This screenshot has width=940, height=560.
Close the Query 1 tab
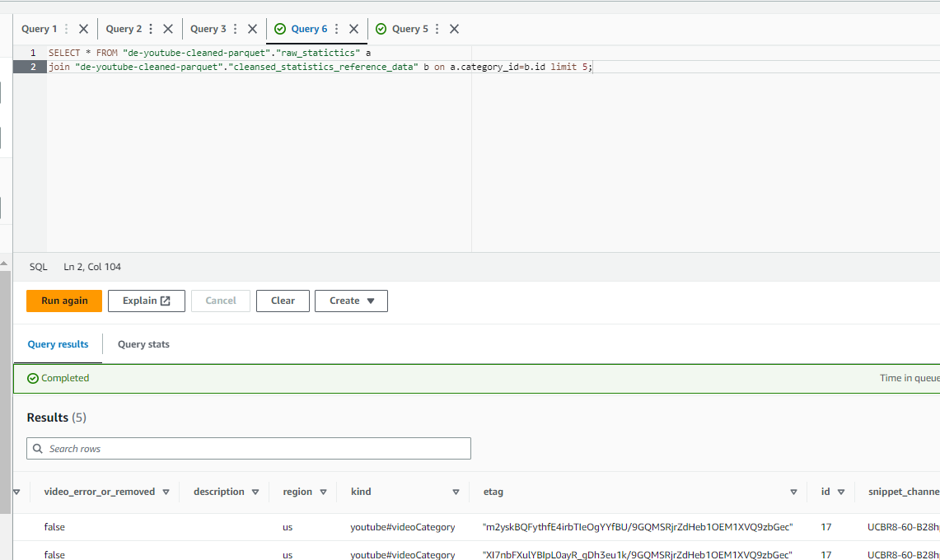point(82,28)
